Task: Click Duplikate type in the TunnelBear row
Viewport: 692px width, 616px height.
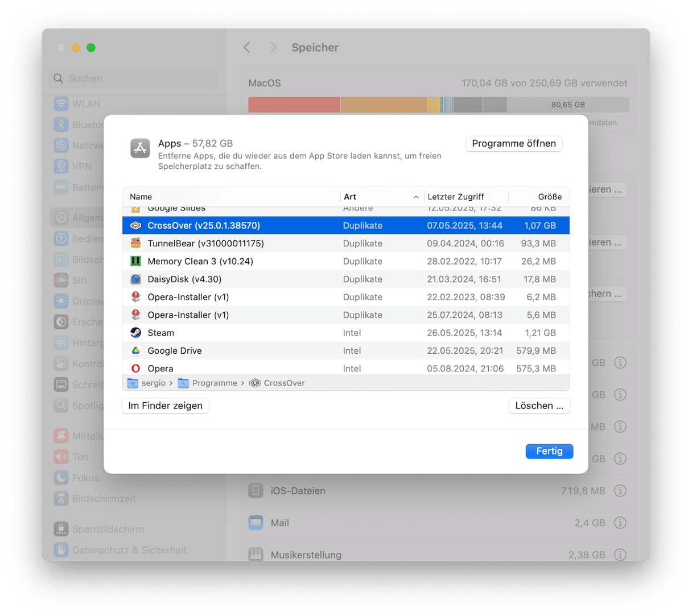Action: tap(363, 243)
